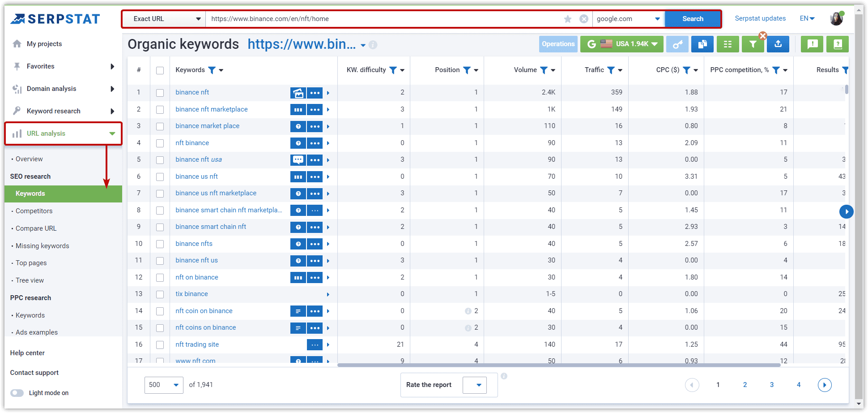Open the Exact URL search type dropdown
Screen dimensions: 868x413
point(164,19)
